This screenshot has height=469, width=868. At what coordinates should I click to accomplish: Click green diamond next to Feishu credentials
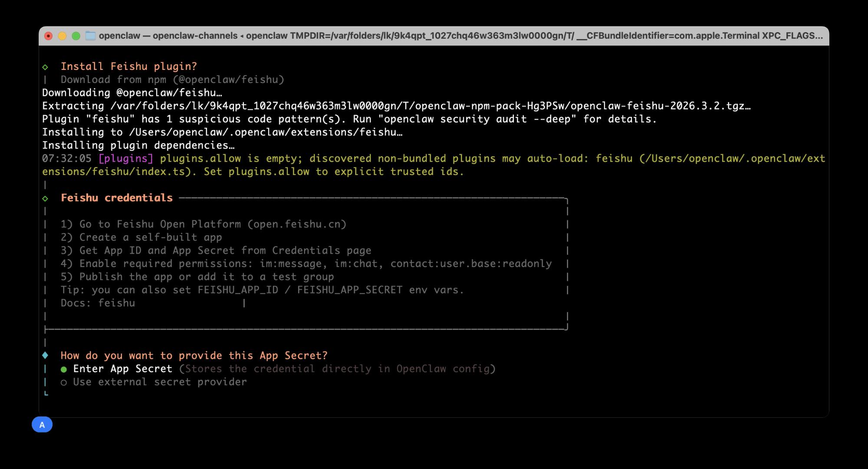pos(45,198)
